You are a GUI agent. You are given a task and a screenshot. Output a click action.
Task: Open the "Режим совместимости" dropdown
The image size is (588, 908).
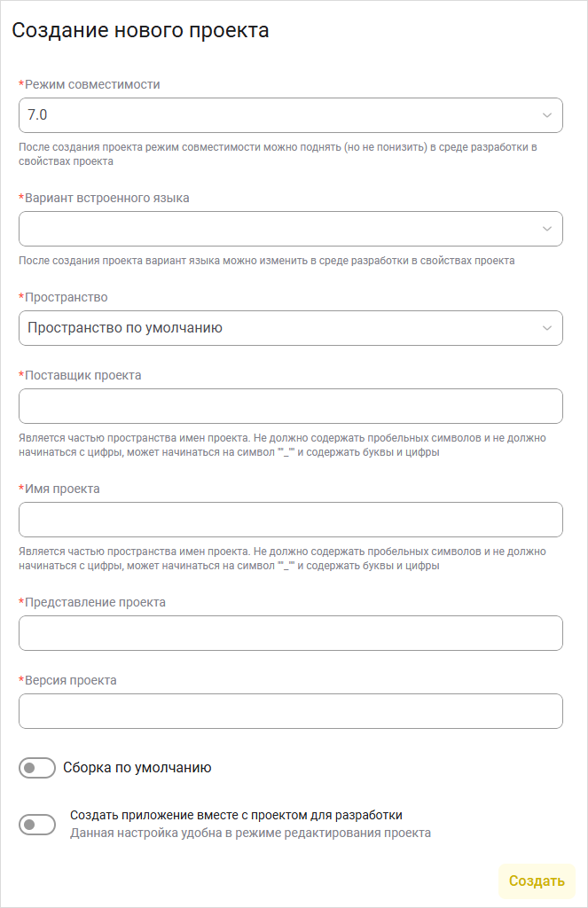click(291, 115)
